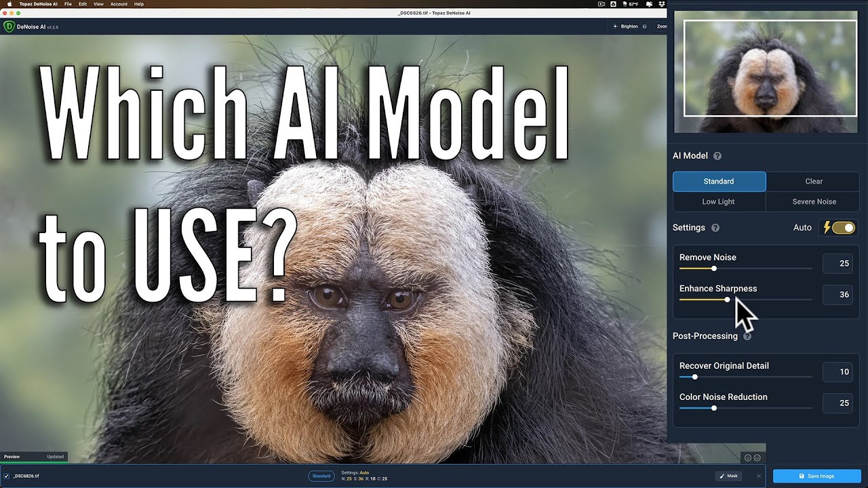Click the Save Image button
The image size is (868, 488).
pos(816,476)
